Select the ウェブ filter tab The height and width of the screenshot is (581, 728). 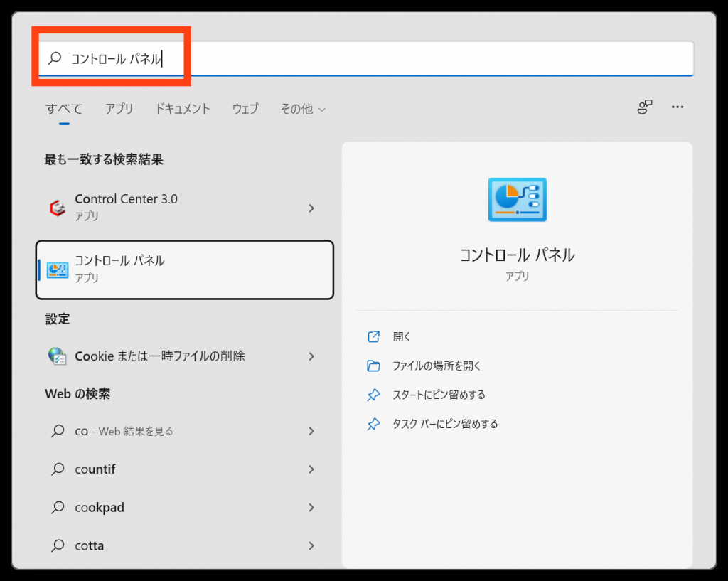pyautogui.click(x=245, y=109)
